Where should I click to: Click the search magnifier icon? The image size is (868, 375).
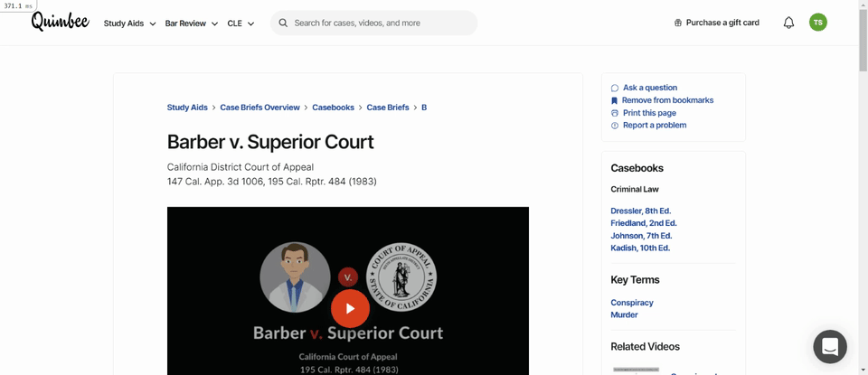click(x=283, y=23)
